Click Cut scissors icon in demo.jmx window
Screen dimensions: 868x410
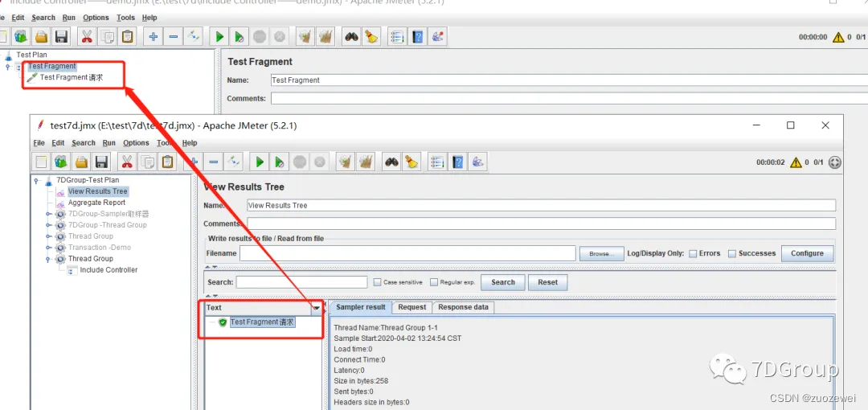pyautogui.click(x=87, y=37)
